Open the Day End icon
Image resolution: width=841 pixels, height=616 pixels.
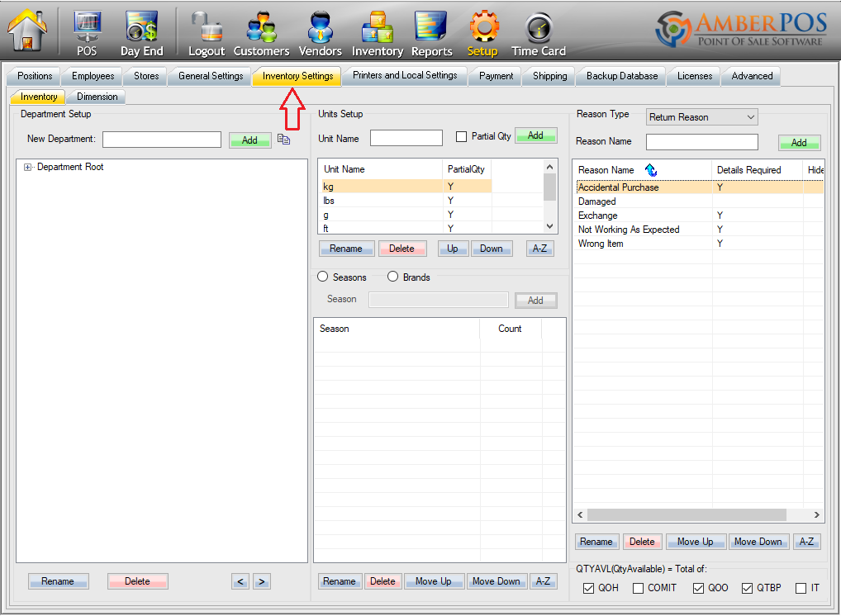[141, 33]
